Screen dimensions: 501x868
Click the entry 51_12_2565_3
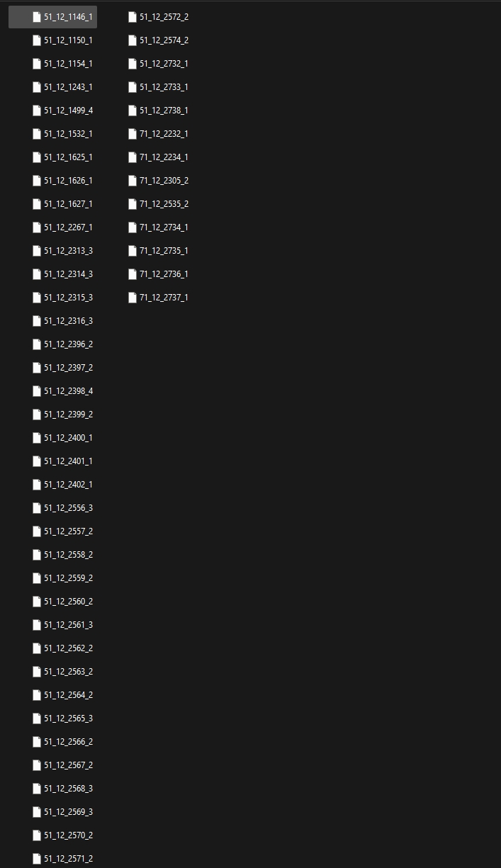pyautogui.click(x=68, y=718)
